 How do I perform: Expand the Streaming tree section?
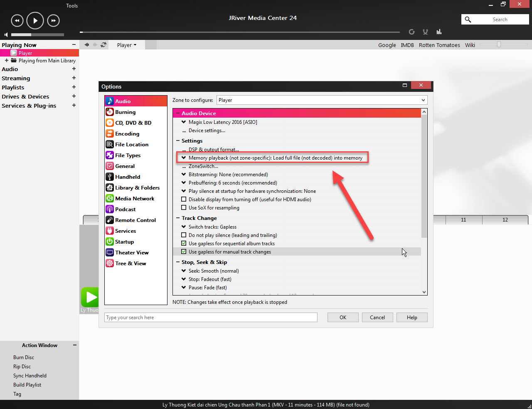pyautogui.click(x=74, y=78)
